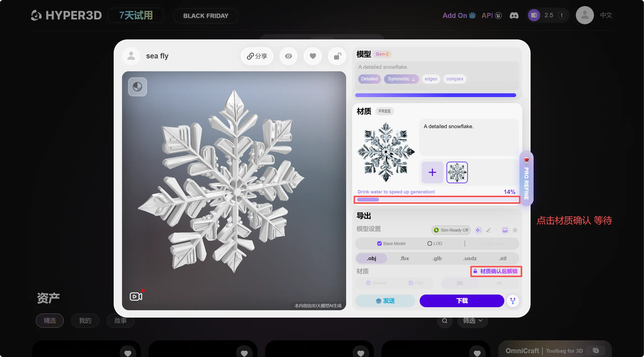644x357 pixels.
Task: Start recording with video camera icon
Action: [x=136, y=296]
